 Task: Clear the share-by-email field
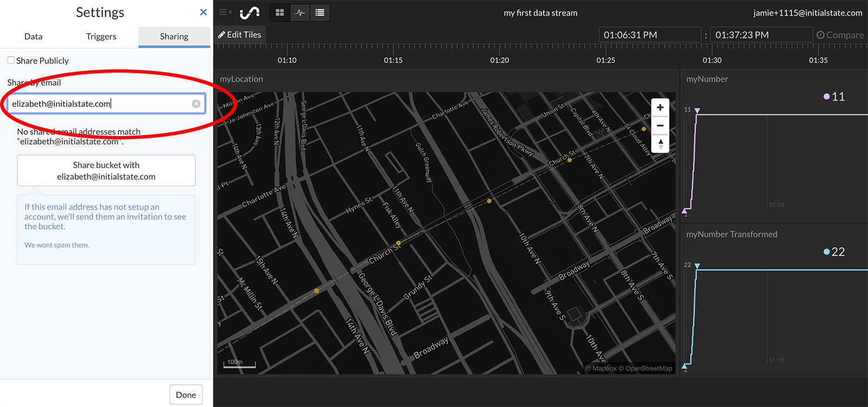tap(196, 104)
